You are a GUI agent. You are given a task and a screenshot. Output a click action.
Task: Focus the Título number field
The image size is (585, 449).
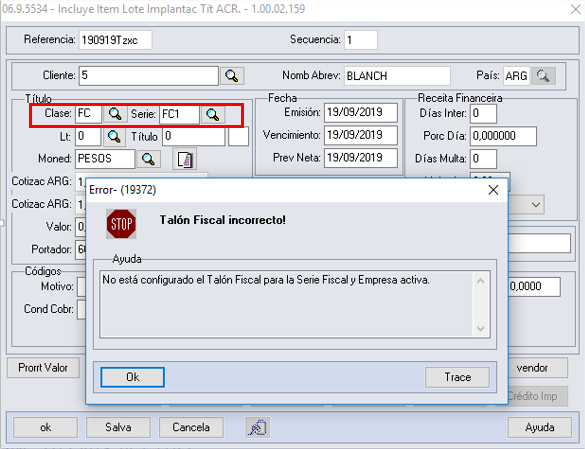tap(194, 137)
